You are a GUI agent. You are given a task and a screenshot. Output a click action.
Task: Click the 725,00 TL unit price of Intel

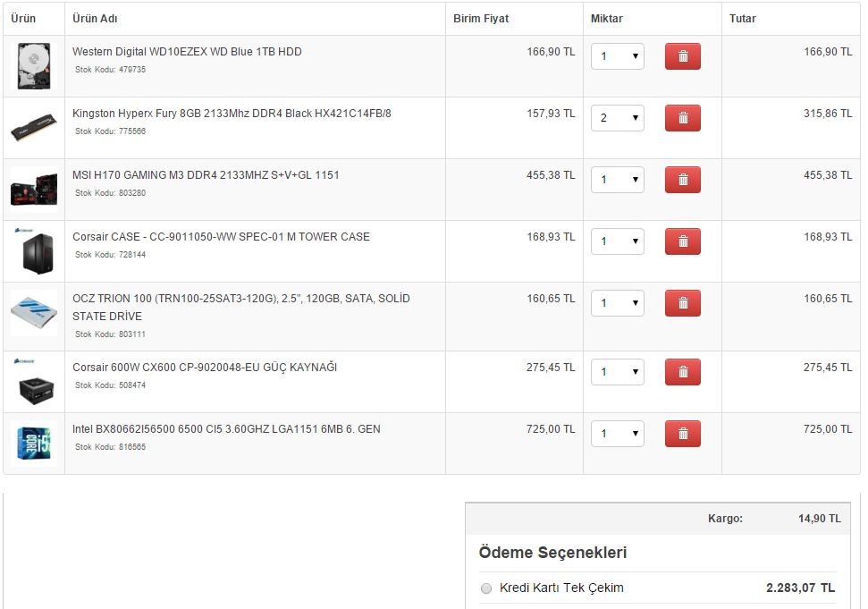[x=551, y=429]
